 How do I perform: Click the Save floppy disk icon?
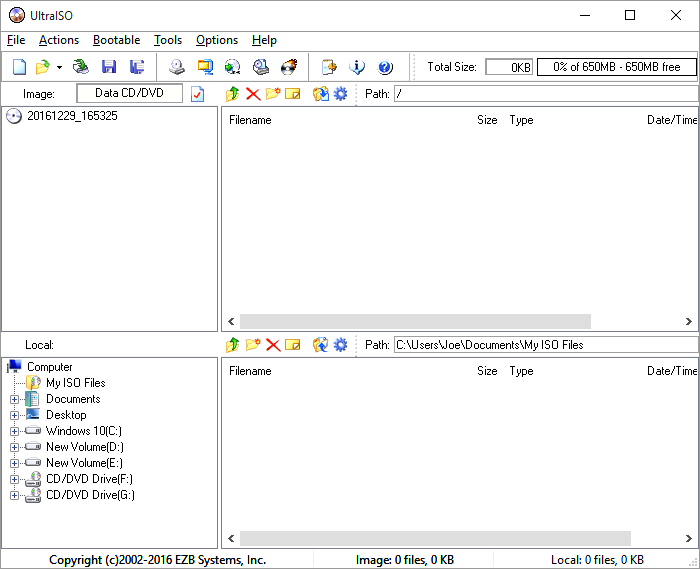point(109,67)
